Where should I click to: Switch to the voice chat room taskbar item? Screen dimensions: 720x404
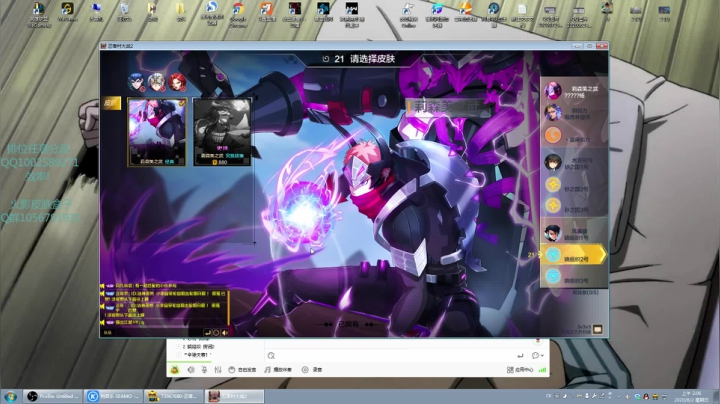(174, 396)
